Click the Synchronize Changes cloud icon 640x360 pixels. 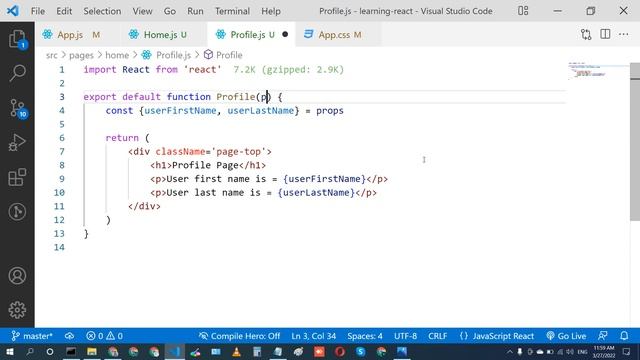pyautogui.click(x=69, y=336)
